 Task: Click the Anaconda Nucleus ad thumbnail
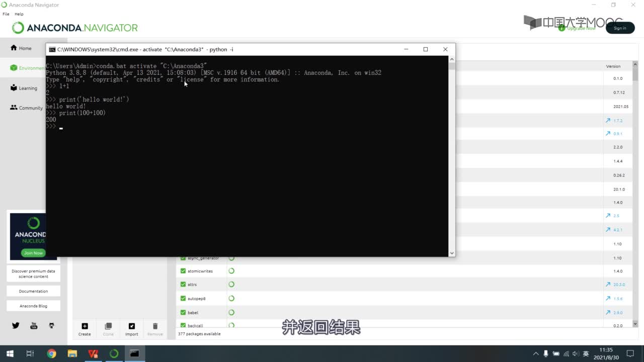tap(28, 236)
